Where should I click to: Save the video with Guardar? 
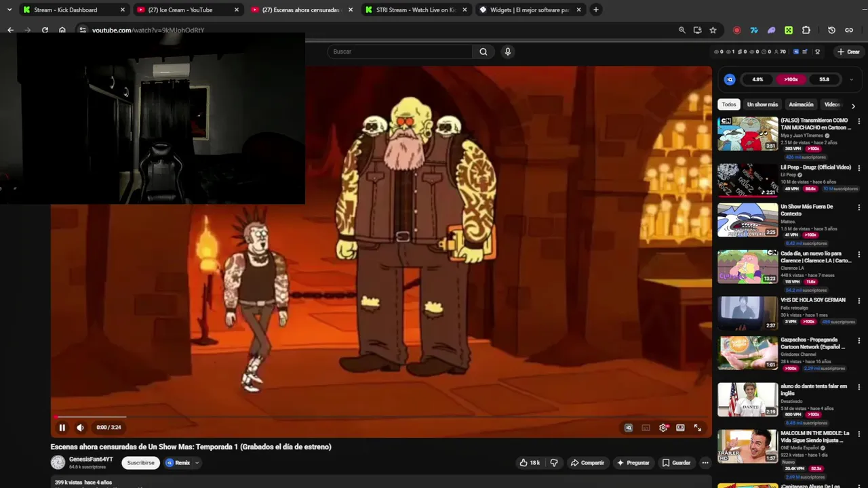click(x=676, y=463)
